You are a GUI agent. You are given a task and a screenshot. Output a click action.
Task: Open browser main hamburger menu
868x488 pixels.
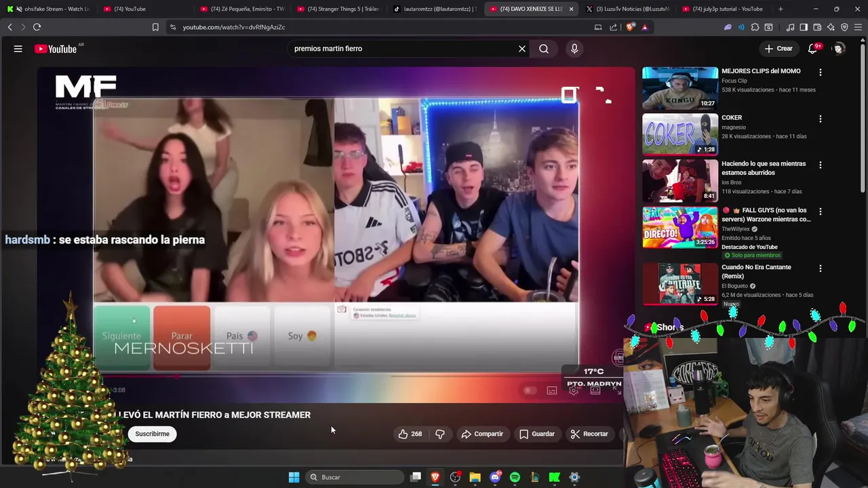tap(859, 27)
